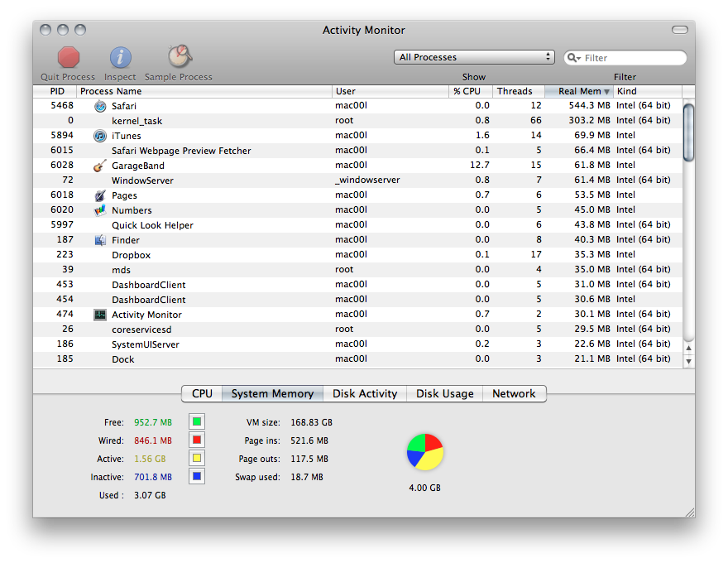
Task: Click the VM size 168.83 GB value
Action: [312, 422]
